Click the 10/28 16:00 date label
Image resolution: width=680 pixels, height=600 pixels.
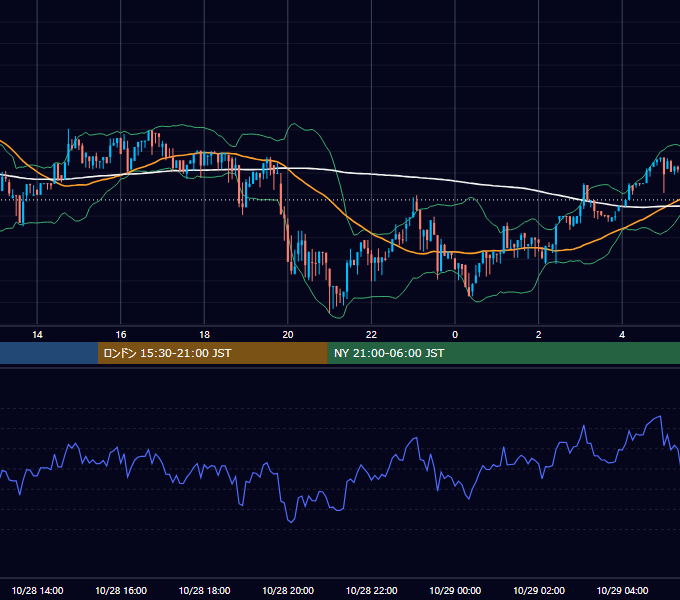121,590
